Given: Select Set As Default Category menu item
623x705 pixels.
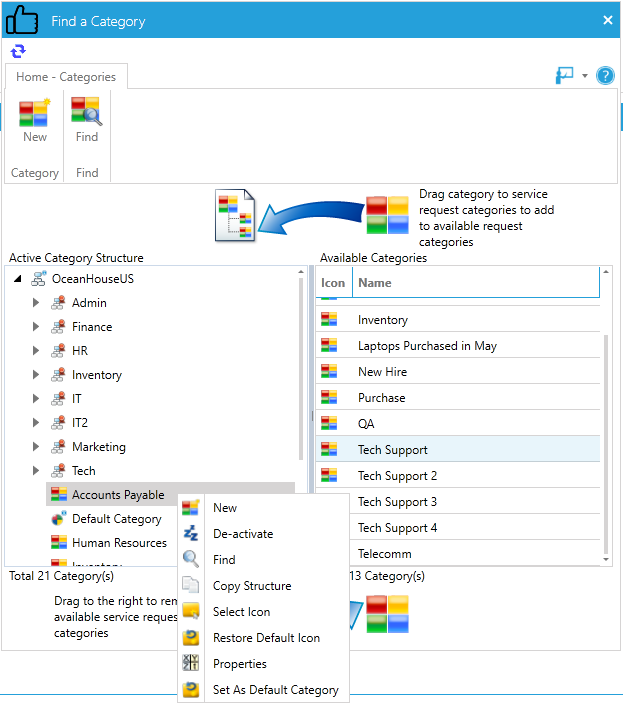Looking at the screenshot, I should tap(275, 690).
